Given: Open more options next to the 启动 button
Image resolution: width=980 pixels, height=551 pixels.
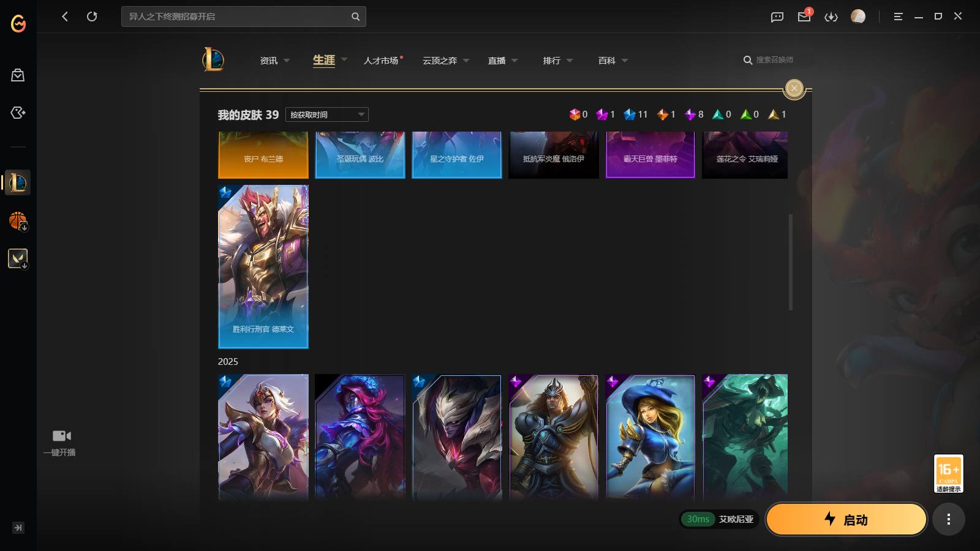Looking at the screenshot, I should tap(949, 519).
